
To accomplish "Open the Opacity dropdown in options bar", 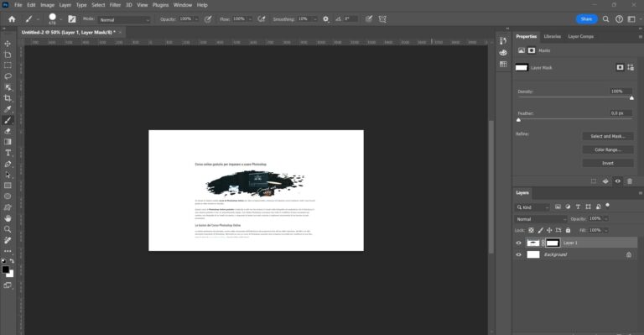I will tap(196, 19).
